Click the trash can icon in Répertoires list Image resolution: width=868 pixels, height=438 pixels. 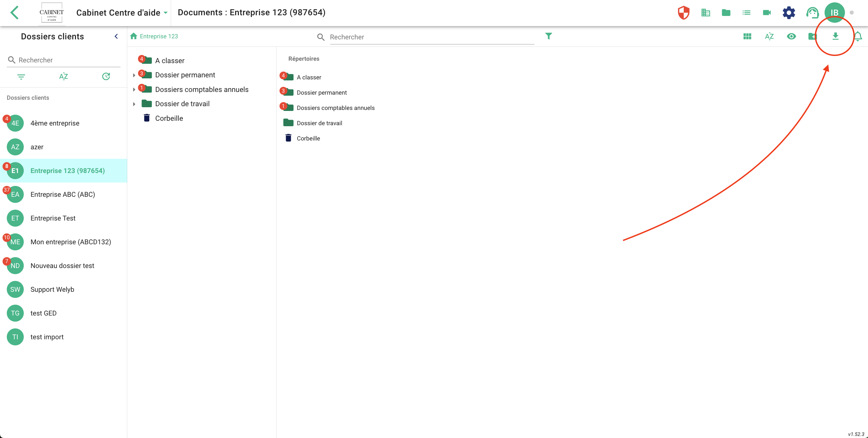tap(288, 138)
